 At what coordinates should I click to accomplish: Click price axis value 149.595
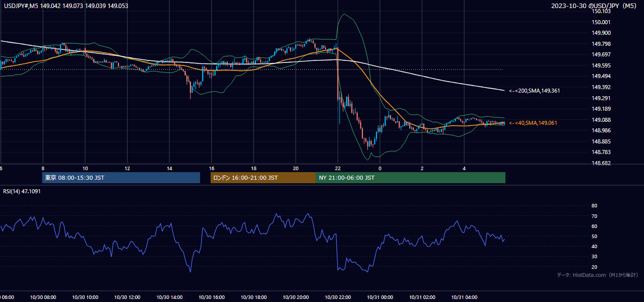pos(601,65)
